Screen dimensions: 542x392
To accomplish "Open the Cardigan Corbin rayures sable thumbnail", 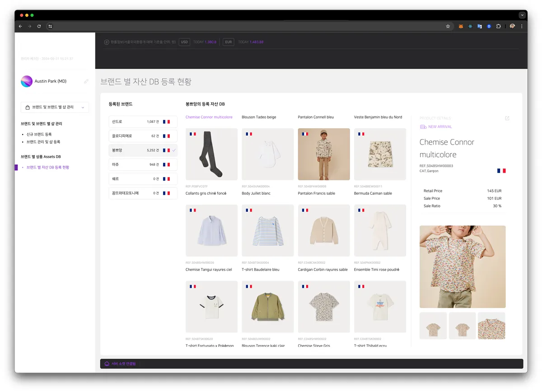I will pos(324,231).
